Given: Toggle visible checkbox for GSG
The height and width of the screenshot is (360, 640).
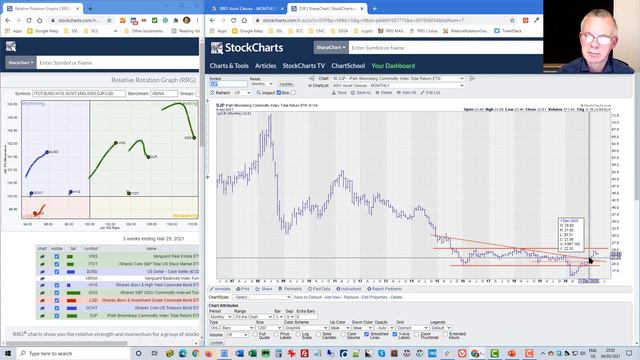Looking at the screenshot, I should click(x=57, y=293).
